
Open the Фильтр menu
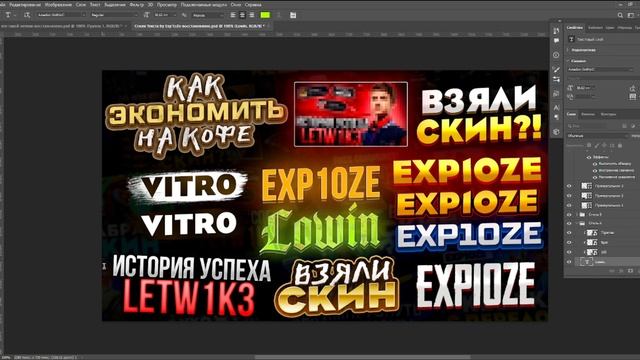click(x=136, y=4)
